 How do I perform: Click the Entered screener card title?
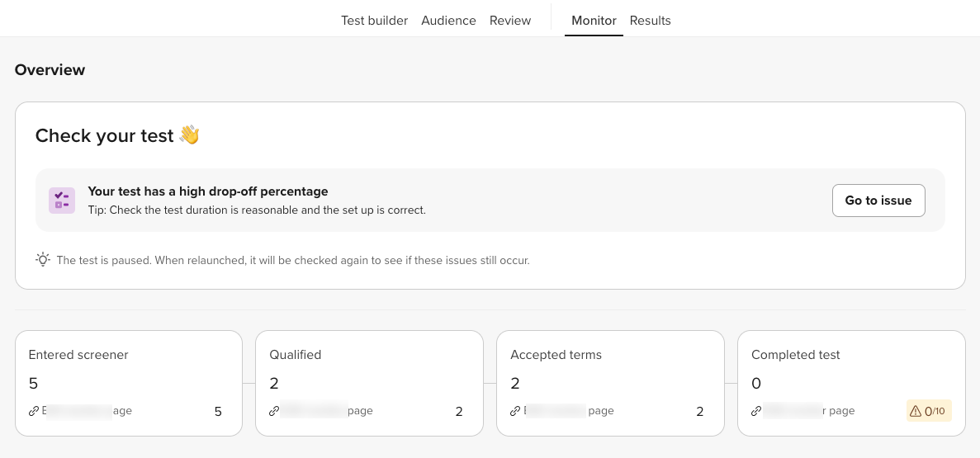tap(78, 355)
